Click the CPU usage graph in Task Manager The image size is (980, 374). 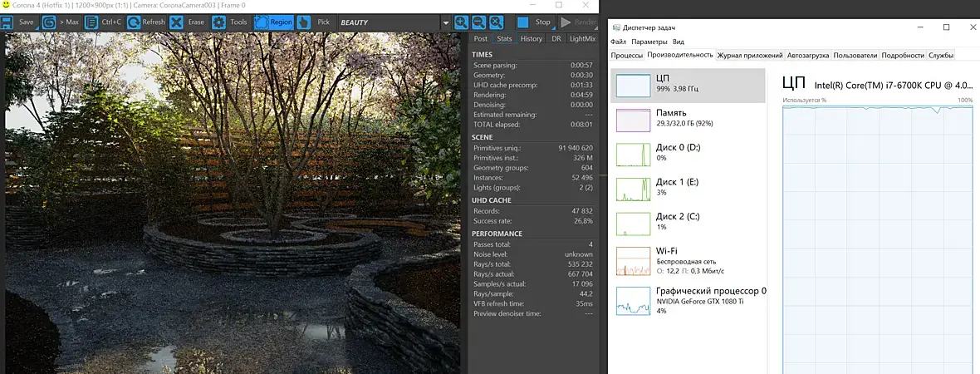[878, 239]
